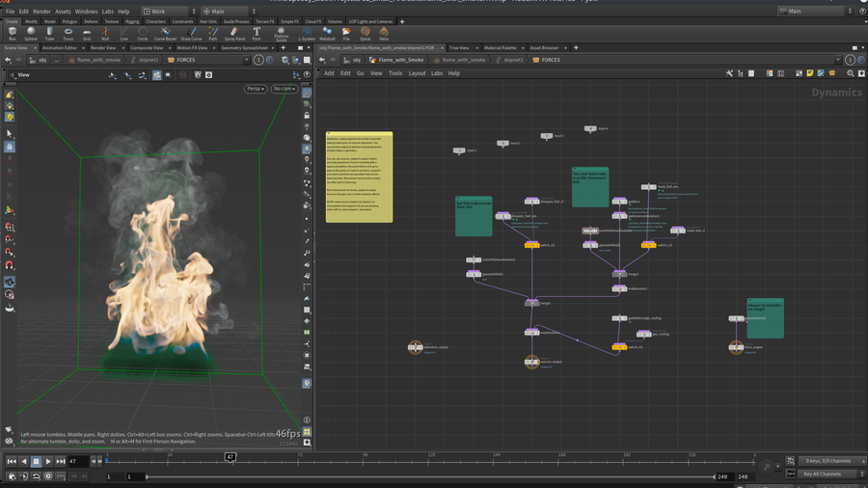Select the Font shelf tool
868x488 pixels.
pyautogui.click(x=257, y=34)
